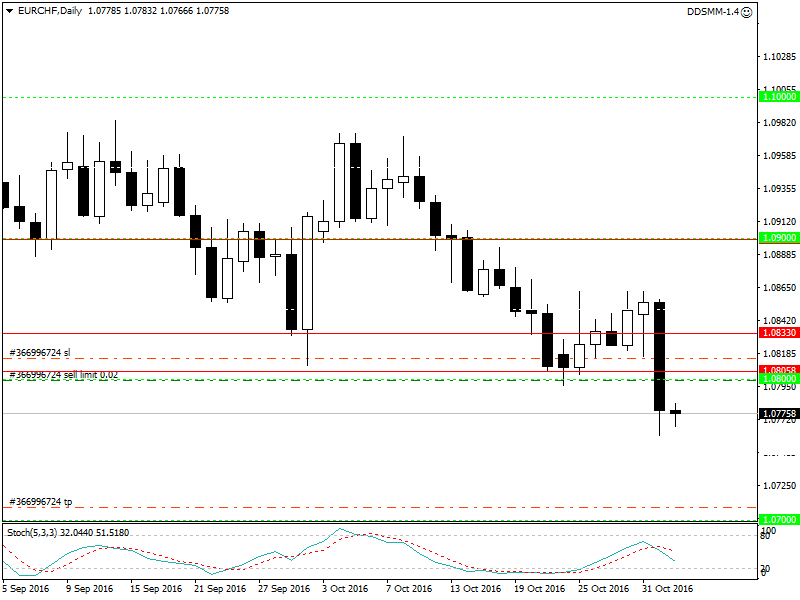
Task: Click the 15 Sep 2016 date label
Action: pyautogui.click(x=156, y=588)
